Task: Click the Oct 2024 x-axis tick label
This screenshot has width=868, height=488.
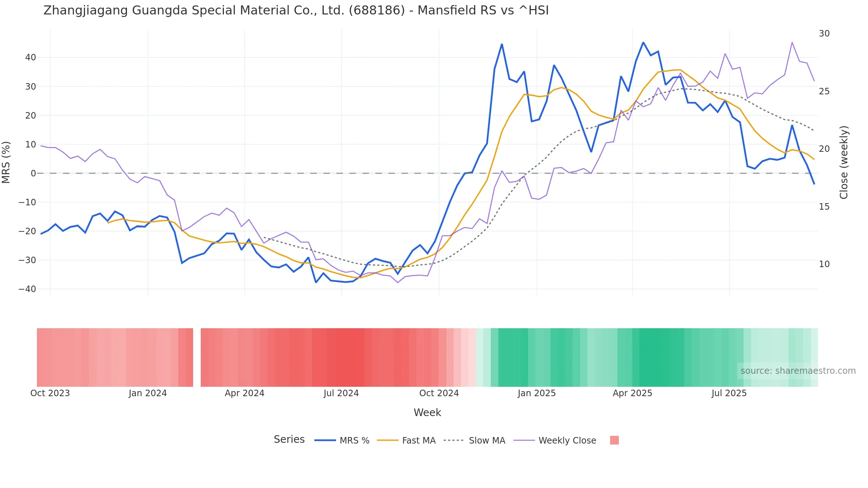Action: tap(439, 393)
